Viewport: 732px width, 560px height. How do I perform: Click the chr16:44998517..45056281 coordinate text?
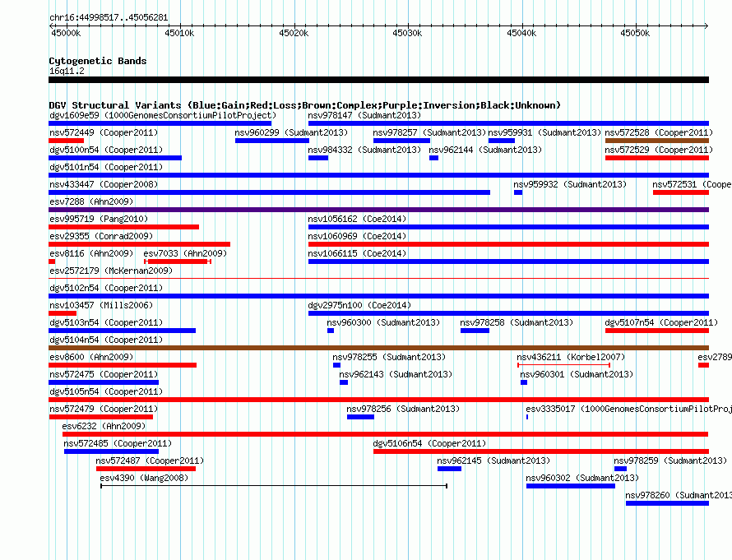109,17
